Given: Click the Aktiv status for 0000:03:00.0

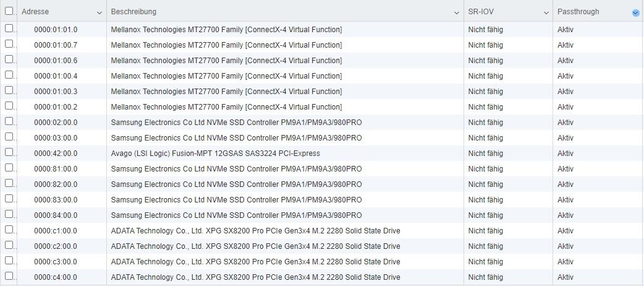Looking at the screenshot, I should point(565,138).
